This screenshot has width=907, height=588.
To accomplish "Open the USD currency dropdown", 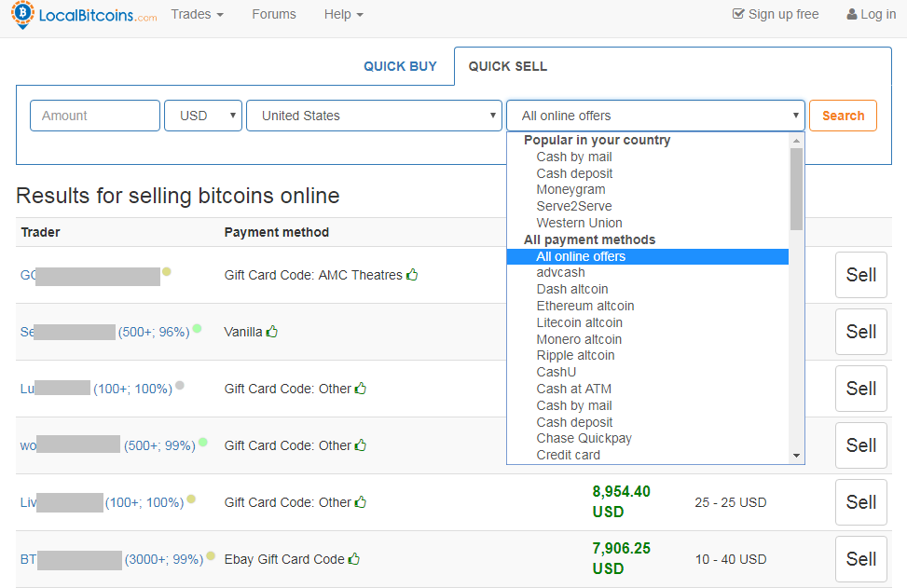I will (203, 116).
